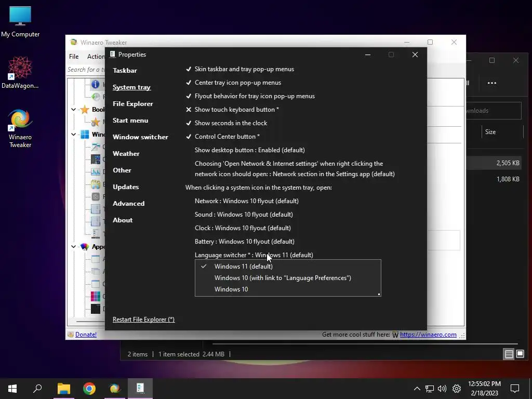
Task: Open the Taskbar settings section
Action: coord(125,71)
